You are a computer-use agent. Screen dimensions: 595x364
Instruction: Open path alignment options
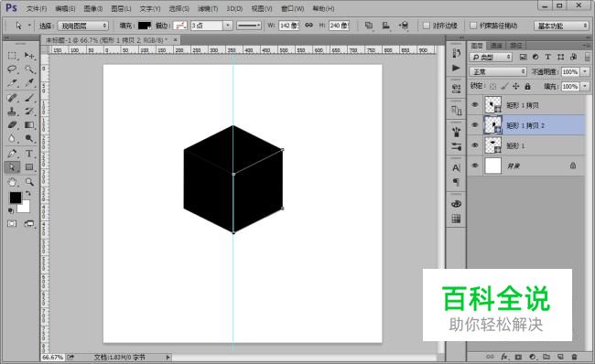point(386,26)
